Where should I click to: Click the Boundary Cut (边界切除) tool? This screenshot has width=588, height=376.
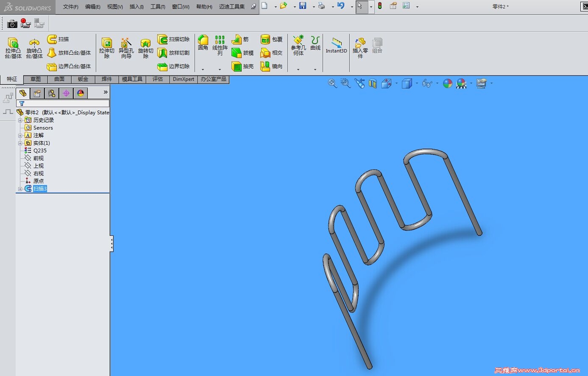[173, 66]
